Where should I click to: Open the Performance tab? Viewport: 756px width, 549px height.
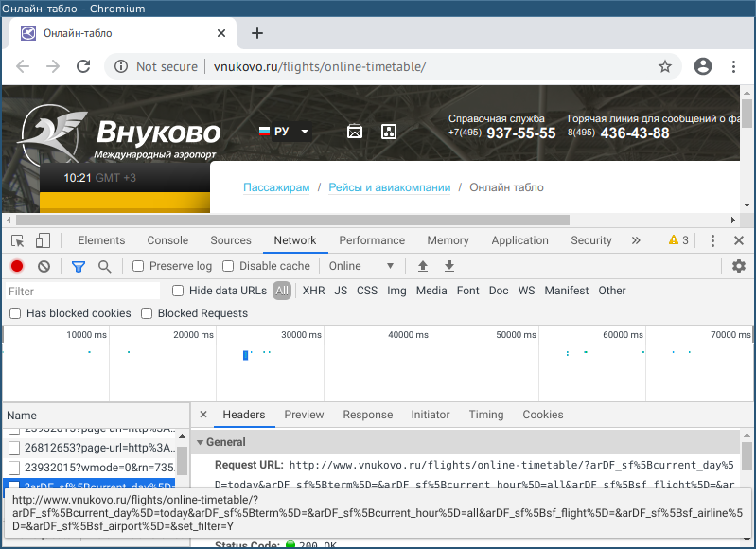point(372,240)
